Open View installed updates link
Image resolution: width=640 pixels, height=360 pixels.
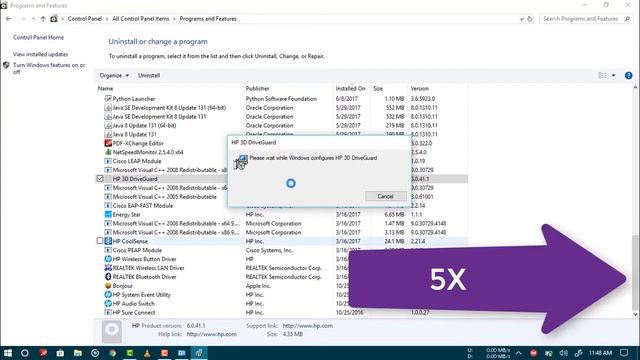coord(40,54)
